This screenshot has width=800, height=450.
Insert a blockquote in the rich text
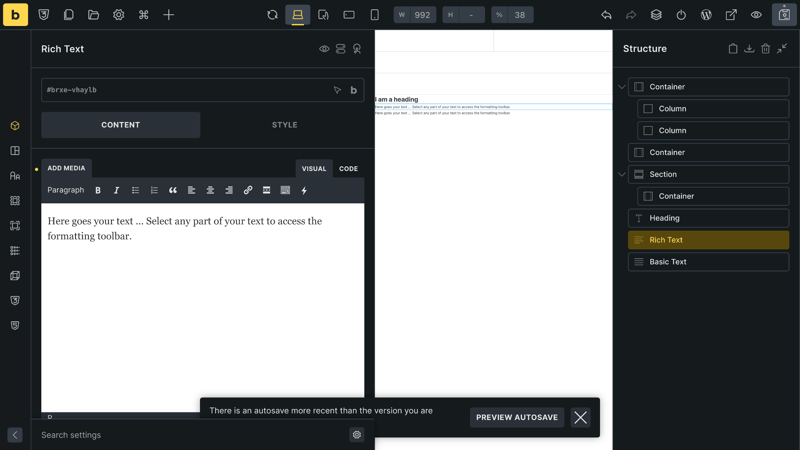pos(173,190)
